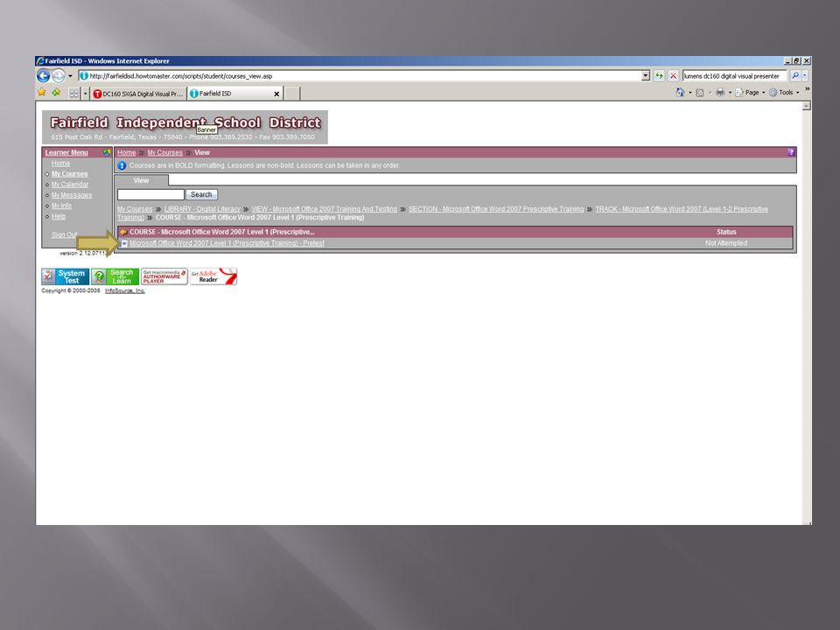Viewport: 840px width, 630px height.
Task: Expand the address bar history dropdown
Action: coord(646,76)
